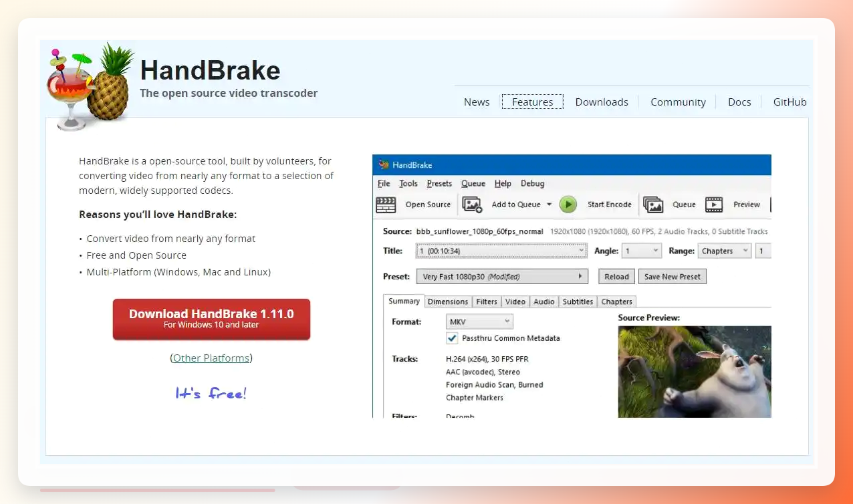Screen dimensions: 853x504
Task: Click the open source video transcoder tagline
Action: pos(229,93)
